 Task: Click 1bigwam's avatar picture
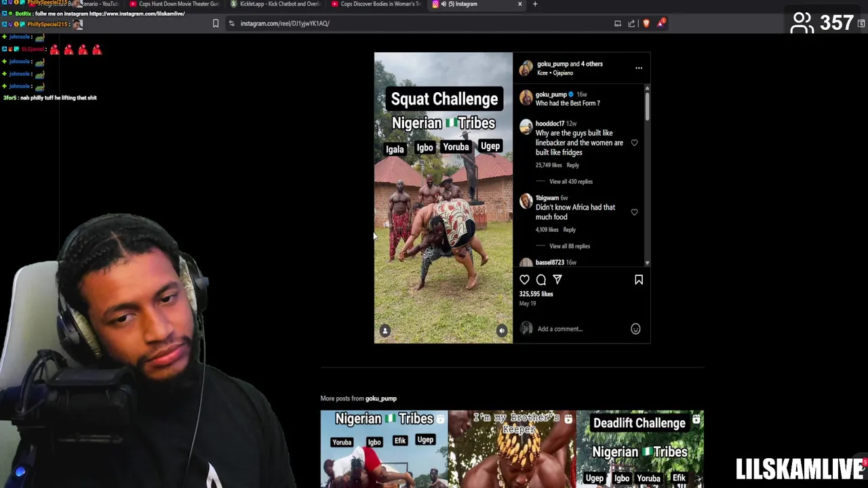point(526,201)
